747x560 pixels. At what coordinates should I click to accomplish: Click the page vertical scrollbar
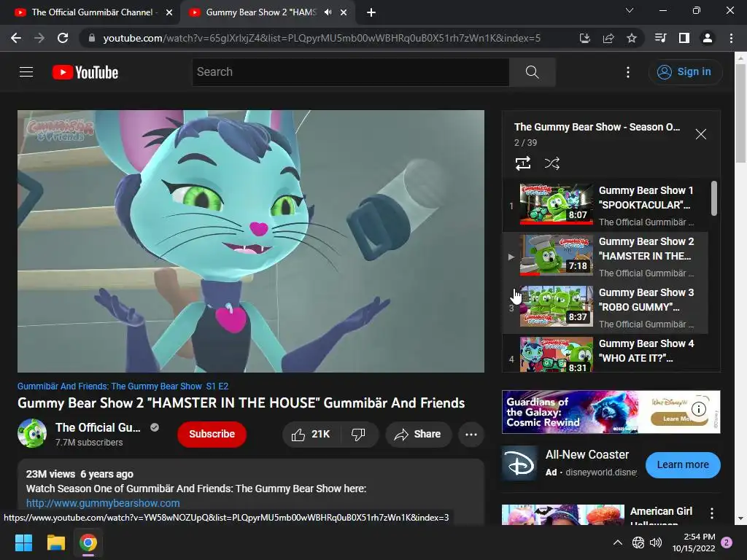(x=740, y=114)
